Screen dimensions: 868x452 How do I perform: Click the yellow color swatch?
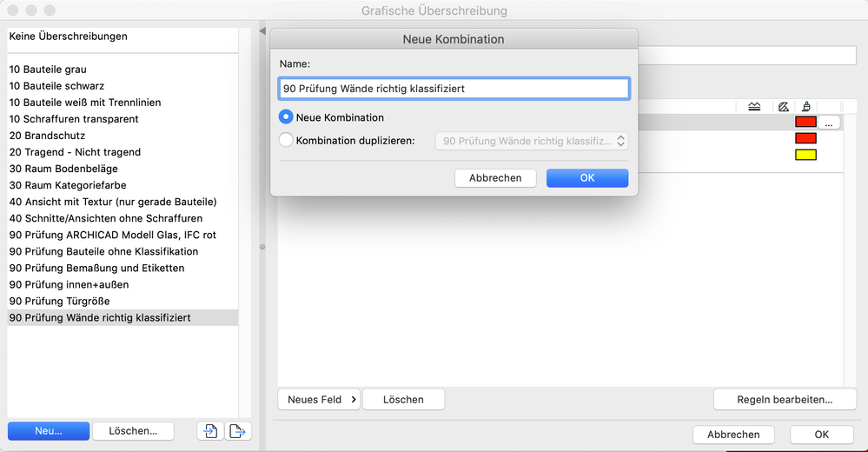click(x=806, y=155)
